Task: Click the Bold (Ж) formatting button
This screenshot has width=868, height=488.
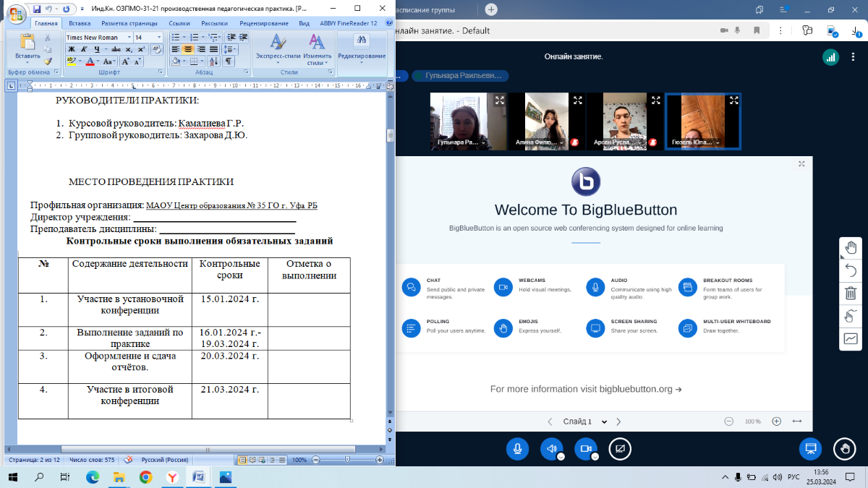Action: (72, 49)
